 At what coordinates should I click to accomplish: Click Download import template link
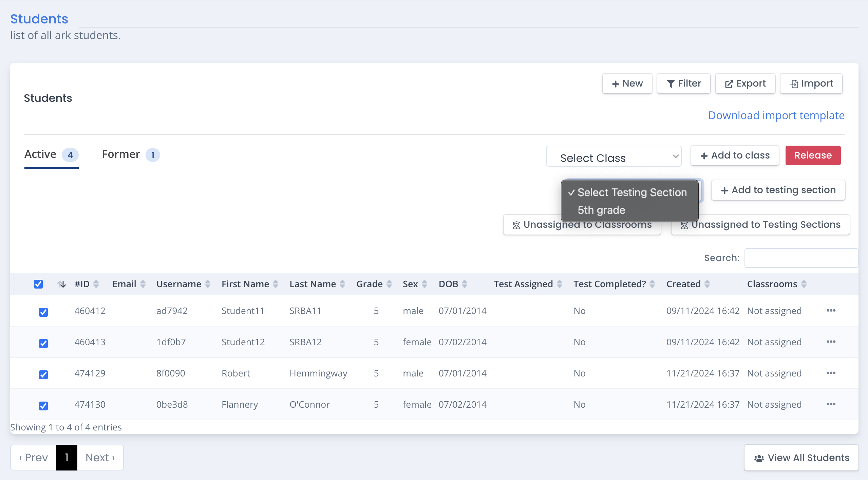pyautogui.click(x=776, y=115)
